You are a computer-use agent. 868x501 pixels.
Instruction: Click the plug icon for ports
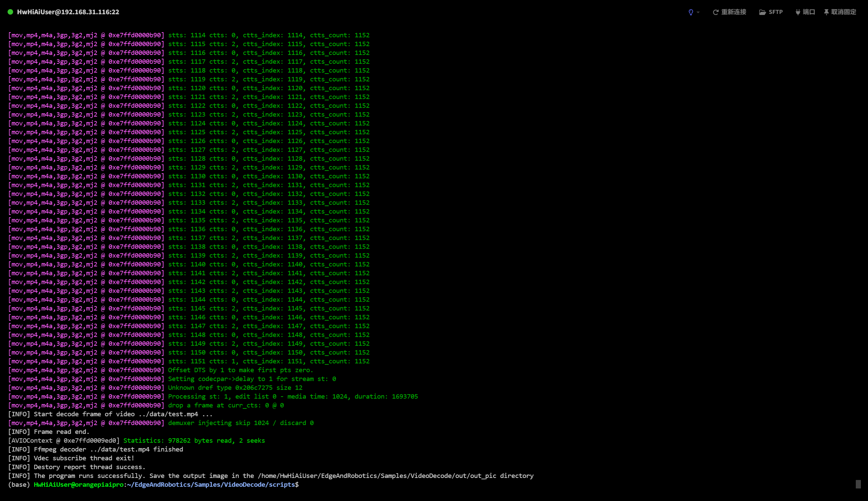[798, 12]
